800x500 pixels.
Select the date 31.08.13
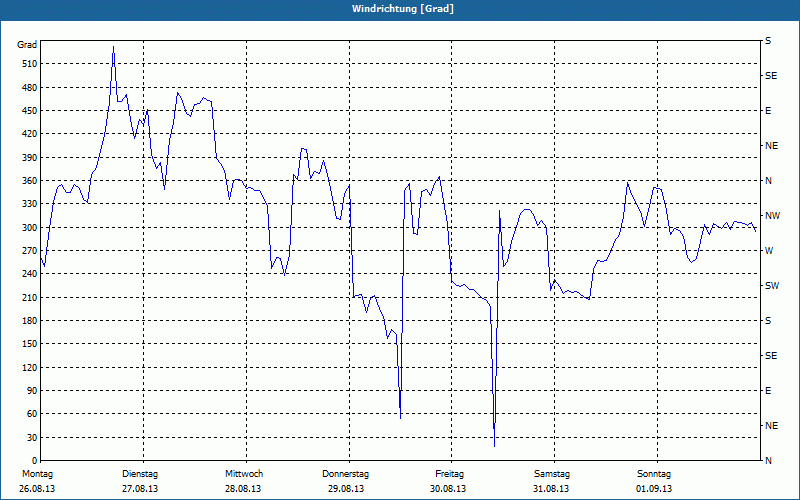point(551,489)
